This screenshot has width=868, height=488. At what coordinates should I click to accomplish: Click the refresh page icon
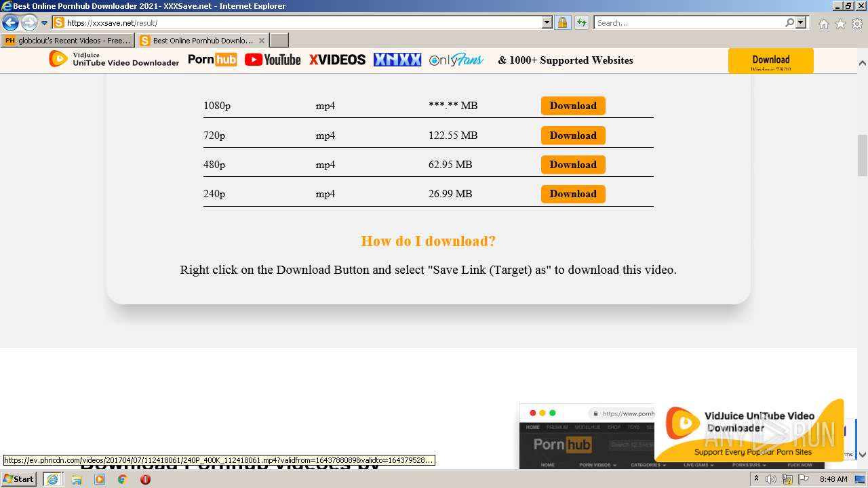click(x=582, y=22)
